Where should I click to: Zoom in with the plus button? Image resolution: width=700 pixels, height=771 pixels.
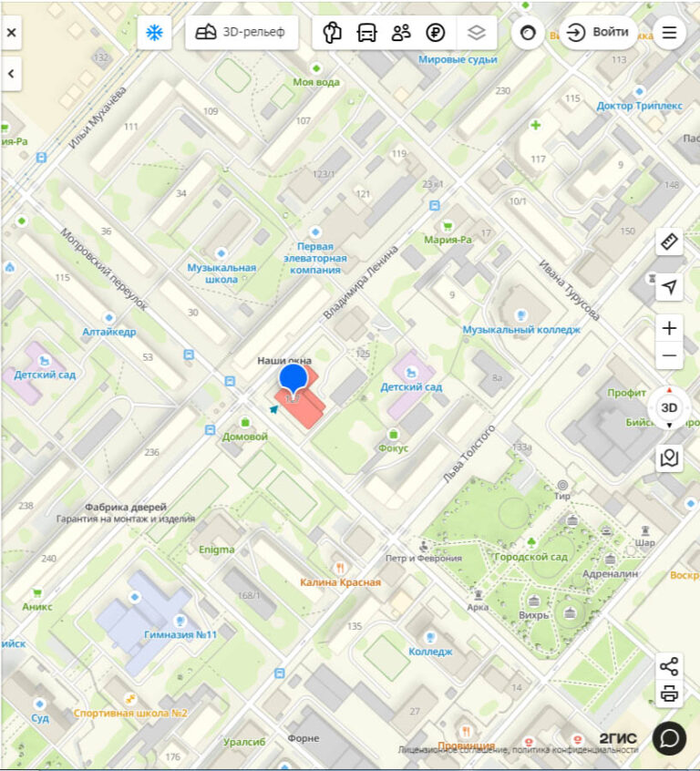[669, 328]
